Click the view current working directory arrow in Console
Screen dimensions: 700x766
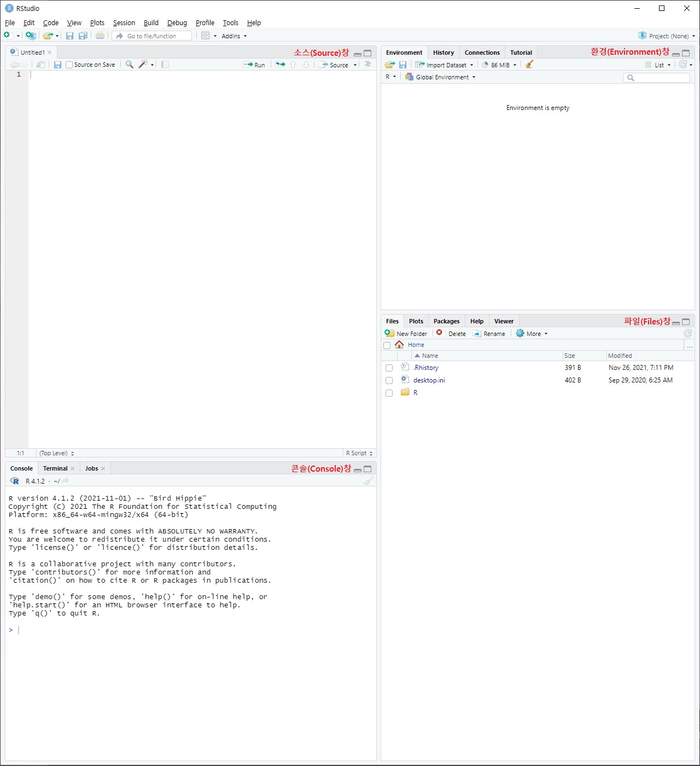point(66,481)
